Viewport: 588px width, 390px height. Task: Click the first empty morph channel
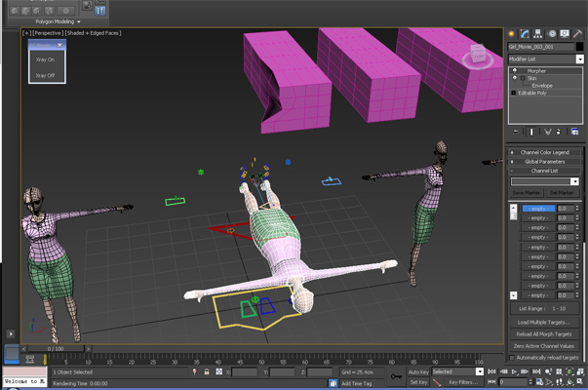538,208
